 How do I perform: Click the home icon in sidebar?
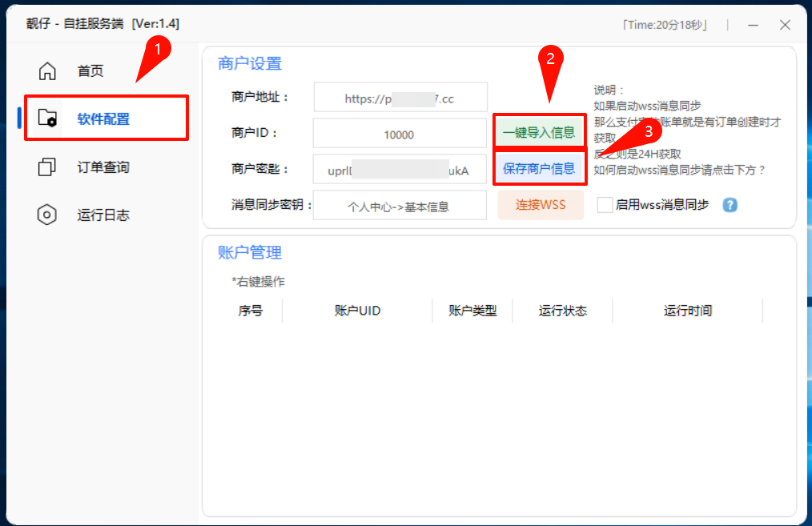point(48,71)
